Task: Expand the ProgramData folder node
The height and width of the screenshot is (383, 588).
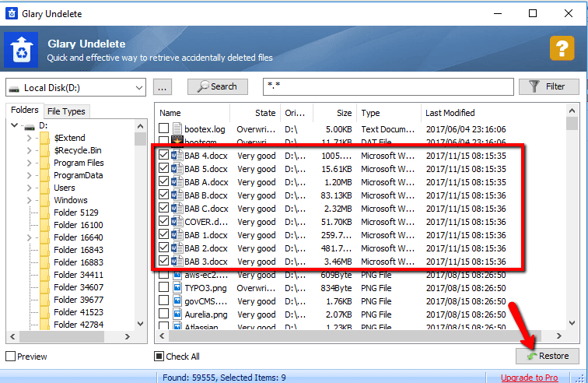Action: click(30, 175)
